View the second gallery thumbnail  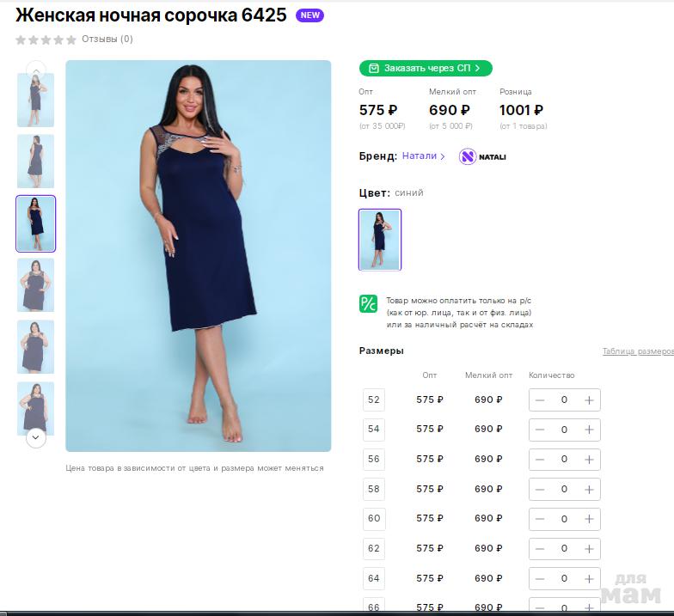pos(35,161)
